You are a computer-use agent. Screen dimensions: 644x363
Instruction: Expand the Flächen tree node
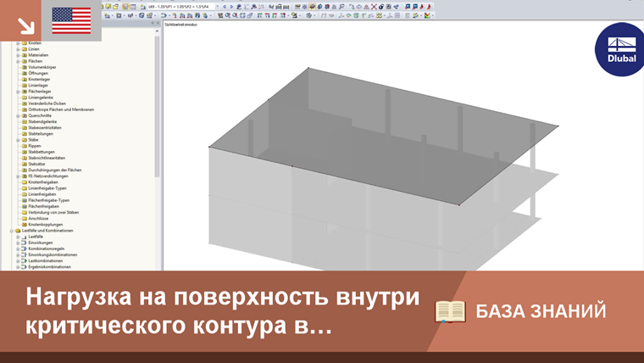pyautogui.click(x=18, y=61)
